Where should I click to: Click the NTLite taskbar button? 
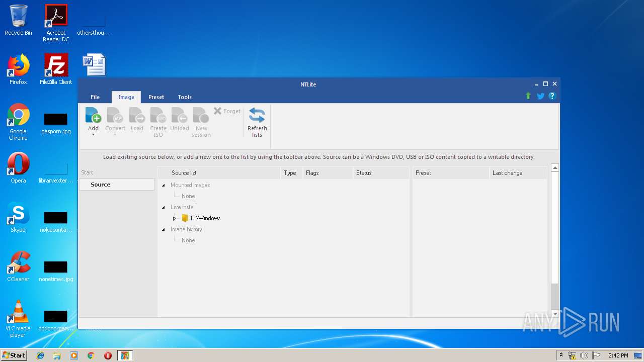point(125,355)
